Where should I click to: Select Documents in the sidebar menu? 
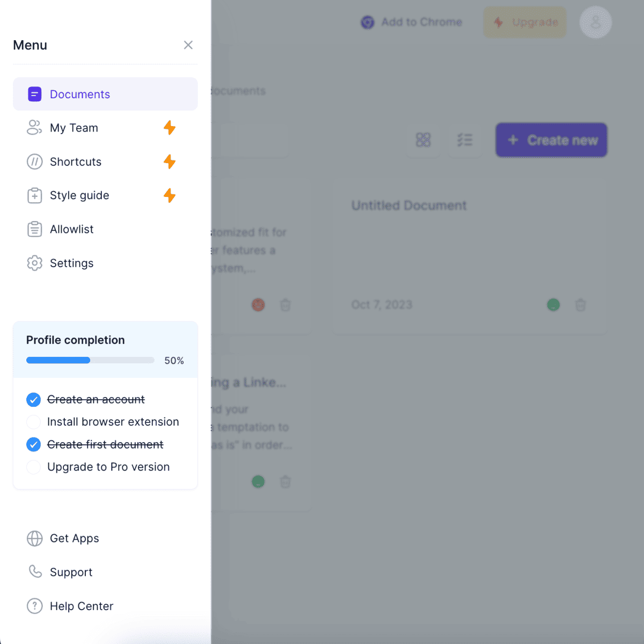79,94
